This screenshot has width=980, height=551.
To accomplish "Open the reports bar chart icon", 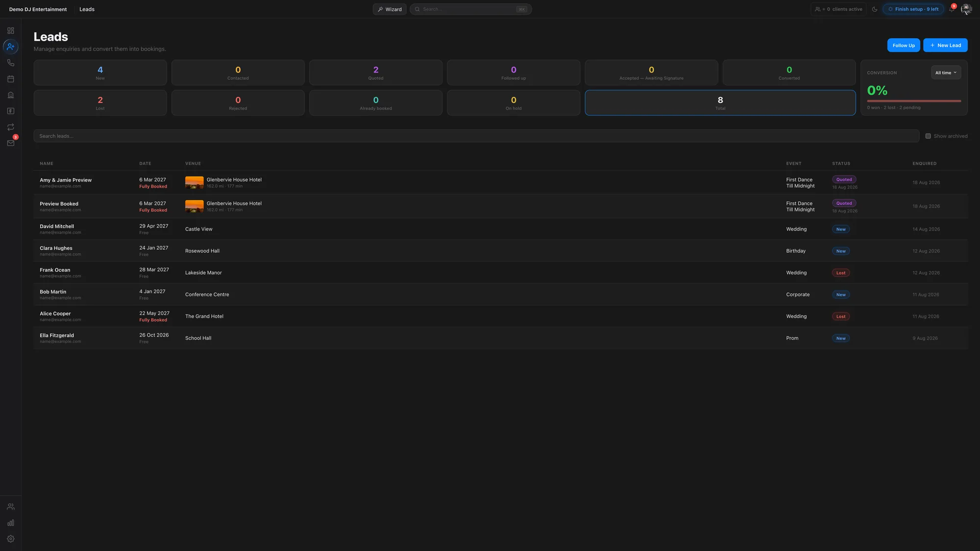I will point(11,523).
